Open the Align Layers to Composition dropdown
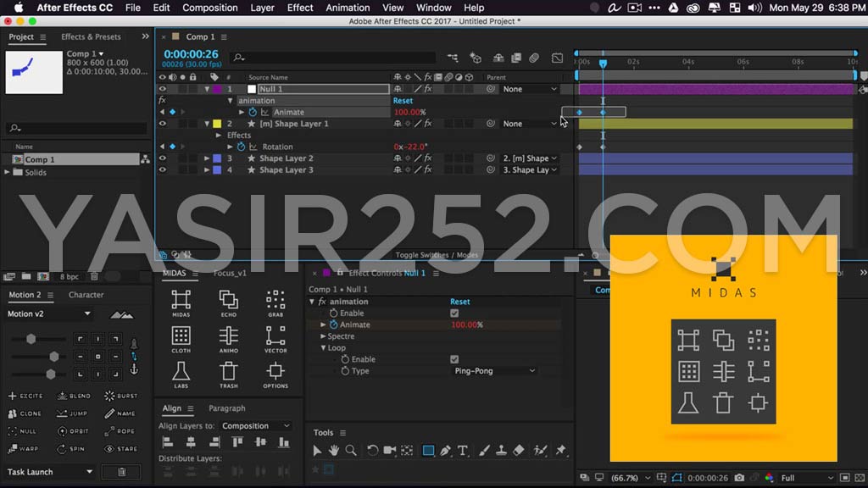The height and width of the screenshot is (488, 868). point(254,425)
